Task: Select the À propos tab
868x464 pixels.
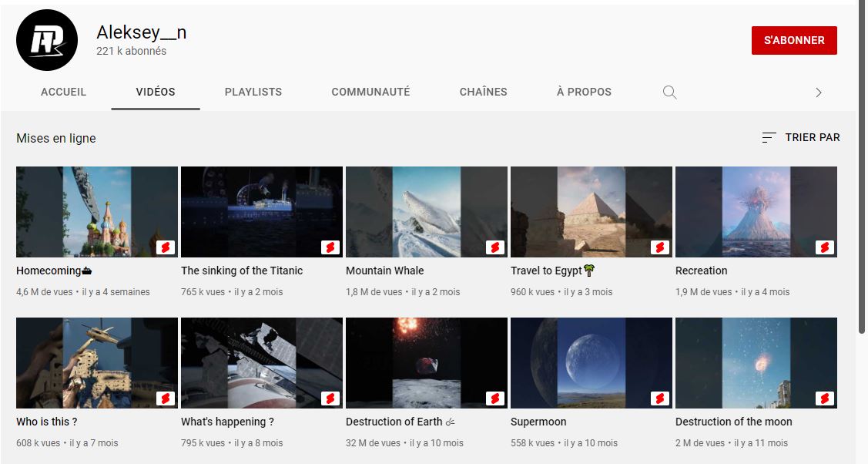Action: (x=584, y=92)
